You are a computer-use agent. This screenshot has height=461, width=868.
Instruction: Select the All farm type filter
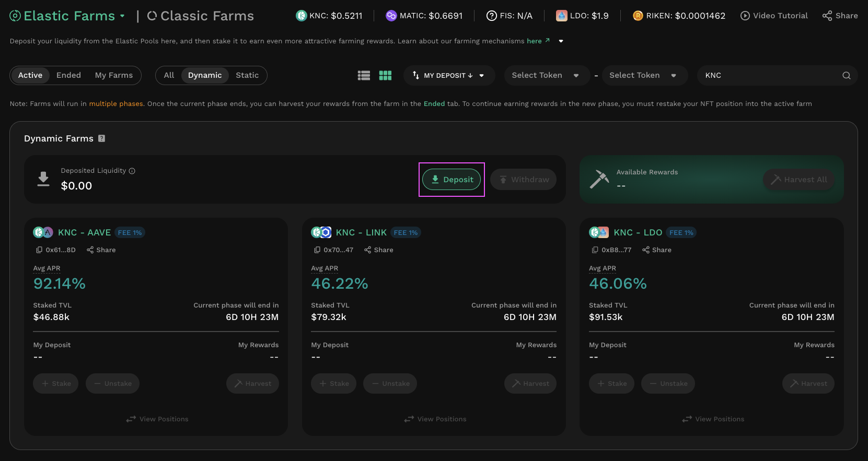tap(169, 75)
